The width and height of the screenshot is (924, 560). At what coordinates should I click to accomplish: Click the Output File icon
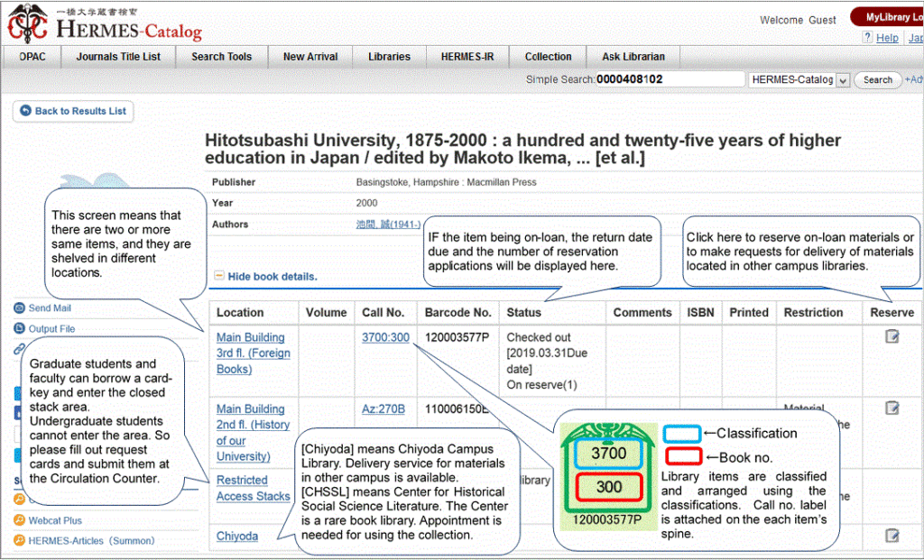point(20,328)
